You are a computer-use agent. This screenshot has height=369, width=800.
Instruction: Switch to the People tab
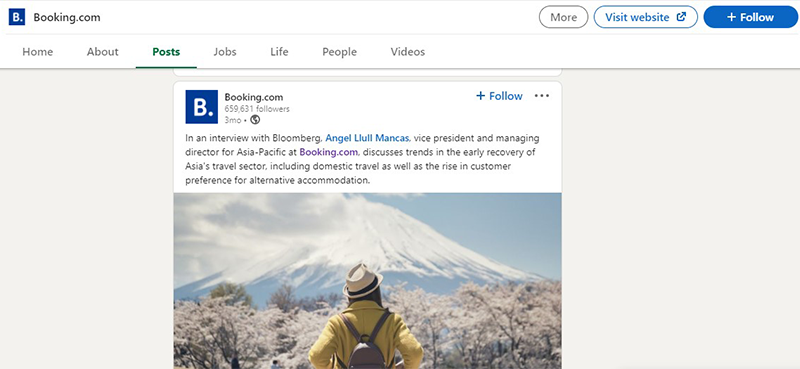click(x=339, y=52)
